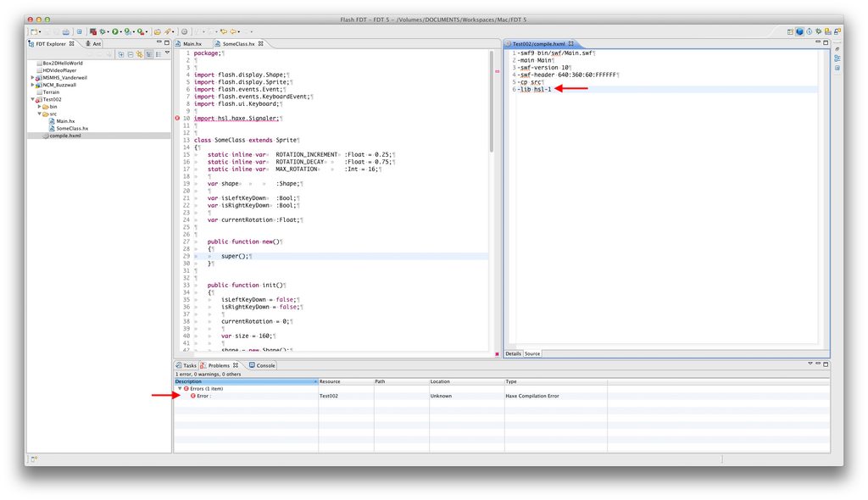Click the Open Perspective icon at top right

[789, 31]
